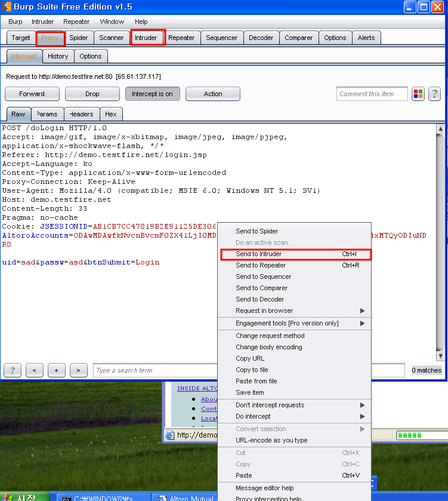
Task: Switch to the Spider tab
Action: (79, 38)
